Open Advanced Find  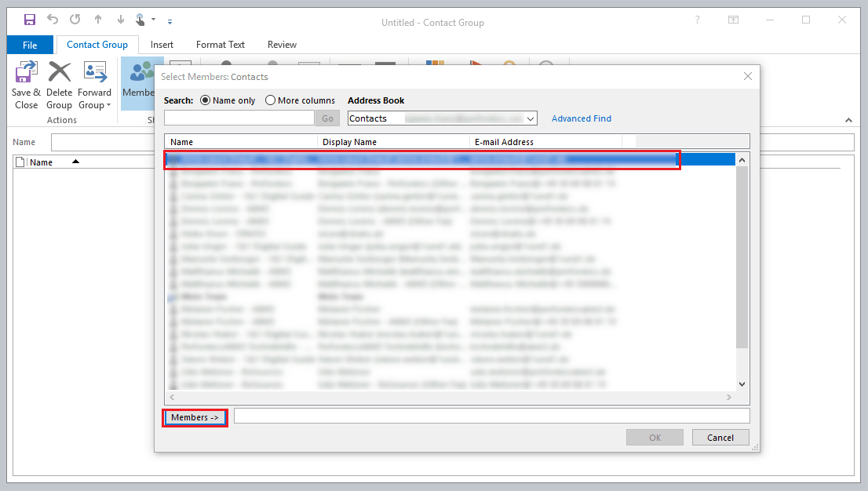pos(582,118)
